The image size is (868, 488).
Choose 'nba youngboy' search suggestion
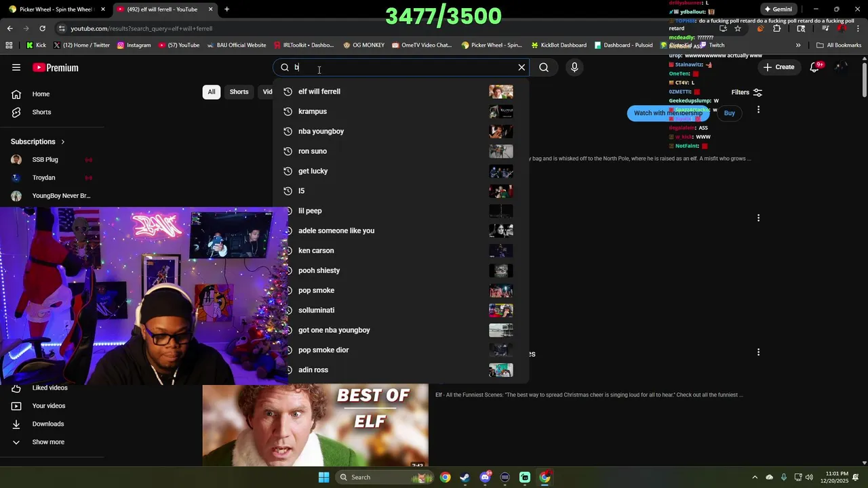tap(400, 131)
